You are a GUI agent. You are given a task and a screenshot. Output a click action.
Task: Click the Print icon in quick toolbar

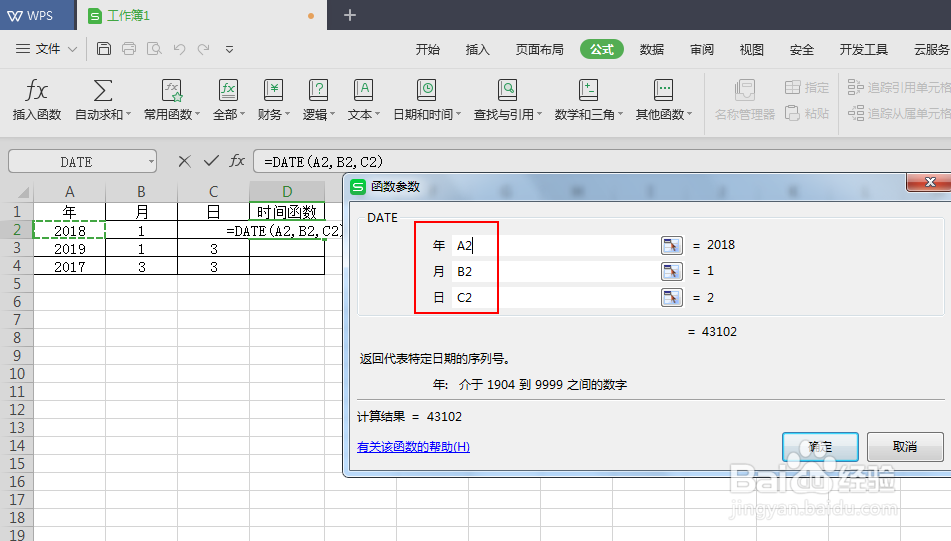129,49
